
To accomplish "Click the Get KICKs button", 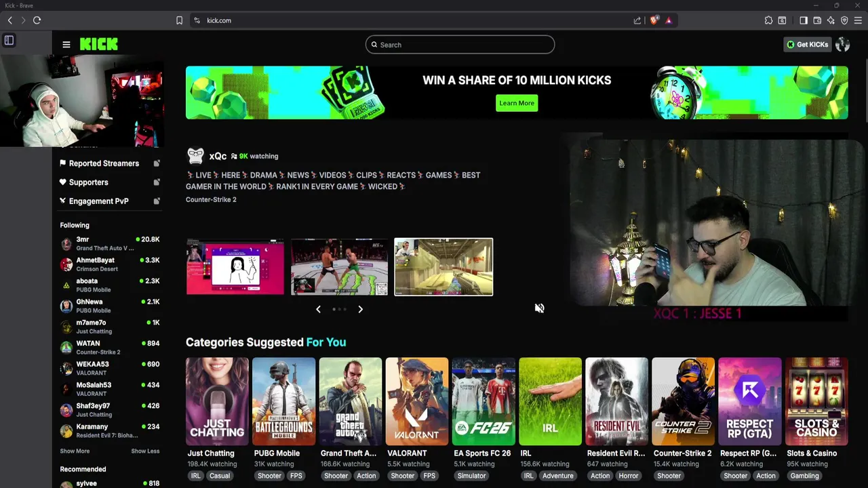I will 807,45.
